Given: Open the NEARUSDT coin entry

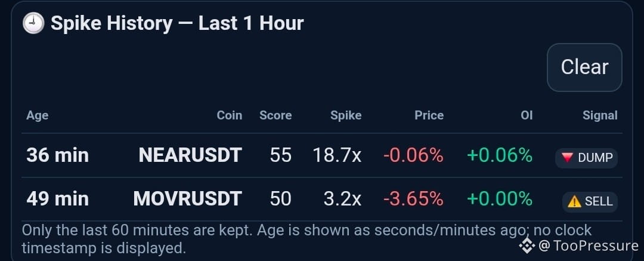Looking at the screenshot, I should (x=190, y=155).
